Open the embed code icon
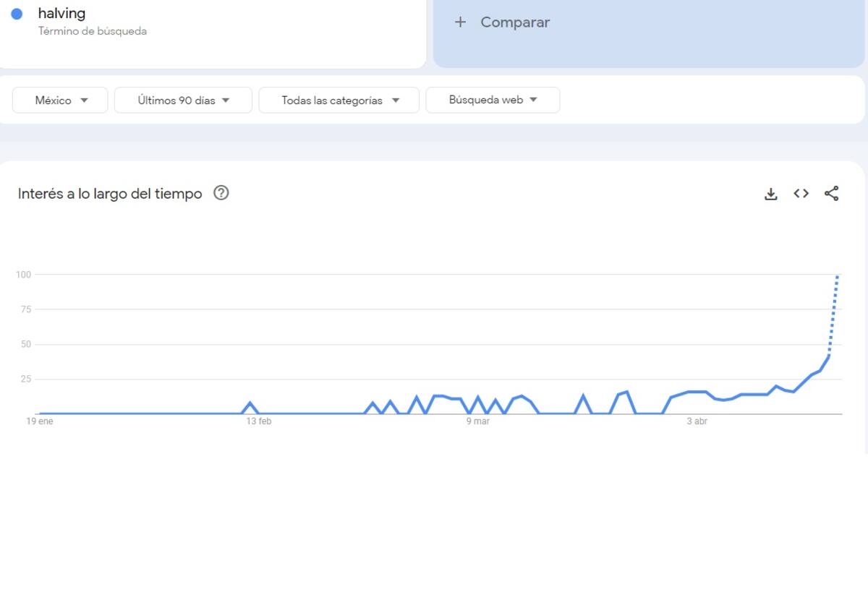The height and width of the screenshot is (592, 868). pos(801,193)
